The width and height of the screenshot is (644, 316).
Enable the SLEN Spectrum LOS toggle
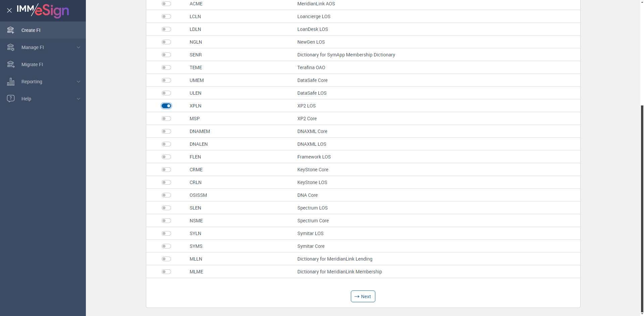click(x=166, y=208)
